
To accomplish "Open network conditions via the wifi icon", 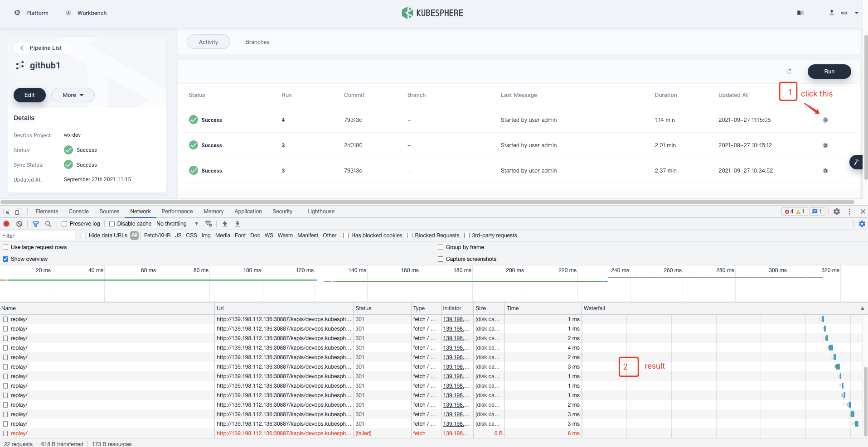I will point(208,223).
